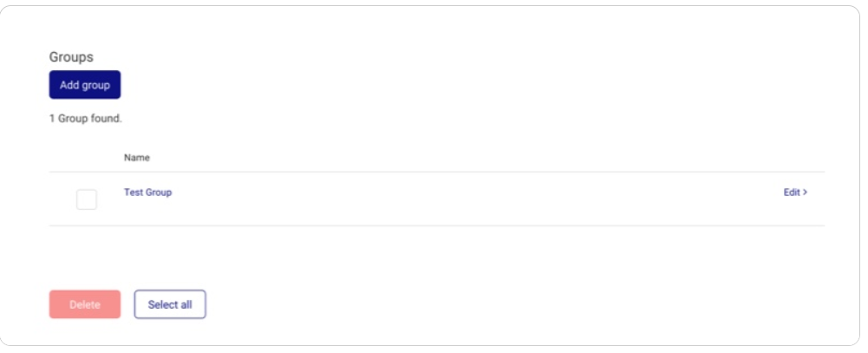Mark every group using Select all

(x=170, y=304)
